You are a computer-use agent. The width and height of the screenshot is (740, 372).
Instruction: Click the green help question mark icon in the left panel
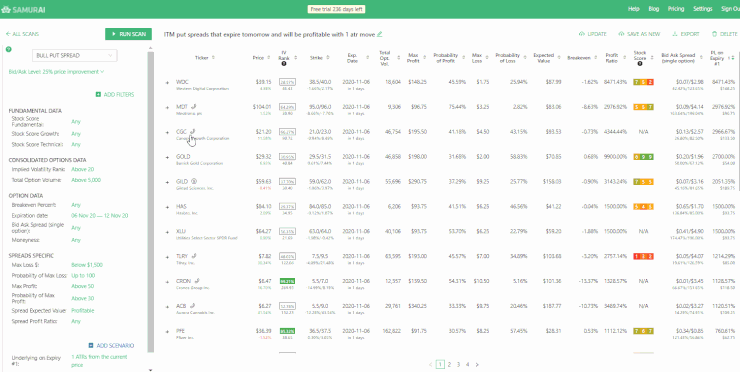click(8, 50)
